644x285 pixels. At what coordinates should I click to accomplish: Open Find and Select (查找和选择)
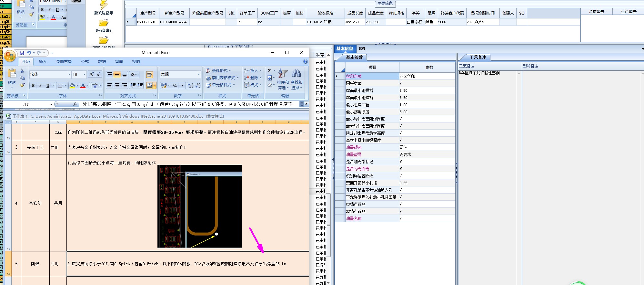pos(296,79)
